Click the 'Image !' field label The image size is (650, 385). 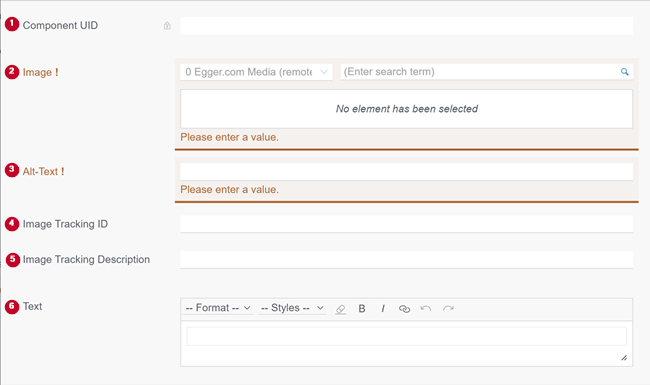40,73
